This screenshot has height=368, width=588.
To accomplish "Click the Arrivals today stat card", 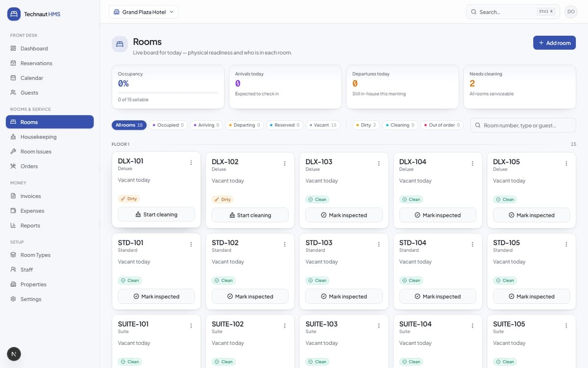I will tap(285, 87).
